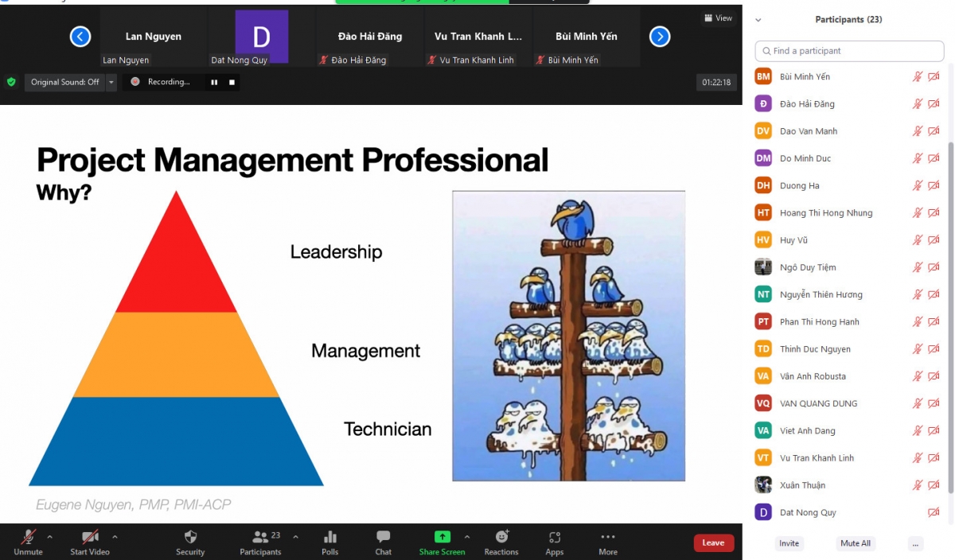The image size is (955, 560).
Task: Click the 01:22:18 meeting timer
Action: pyautogui.click(x=716, y=82)
